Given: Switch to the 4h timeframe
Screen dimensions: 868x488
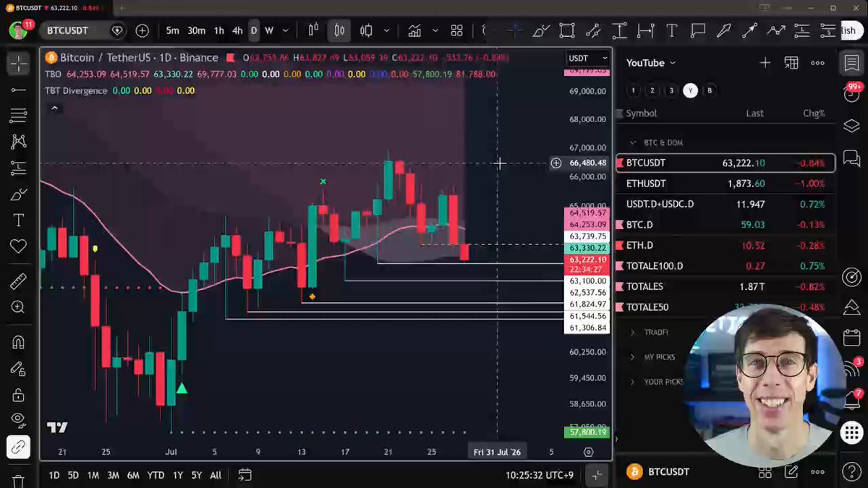Looking at the screenshot, I should tap(237, 30).
